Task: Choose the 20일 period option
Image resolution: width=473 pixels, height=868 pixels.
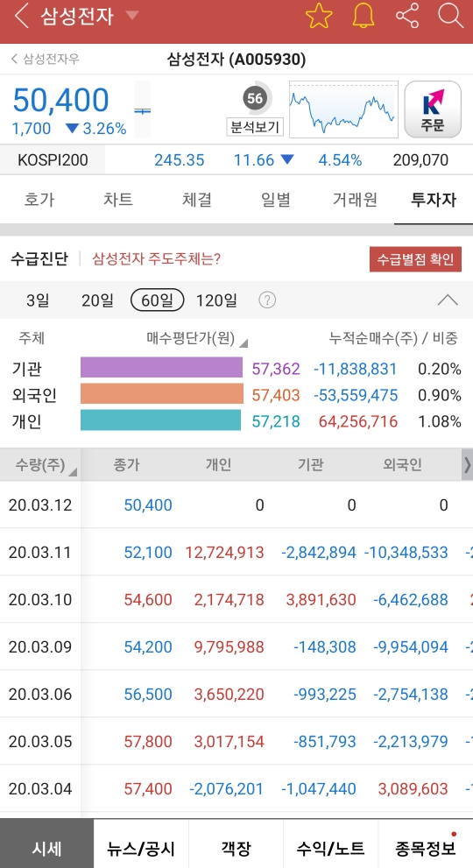Action: click(97, 300)
